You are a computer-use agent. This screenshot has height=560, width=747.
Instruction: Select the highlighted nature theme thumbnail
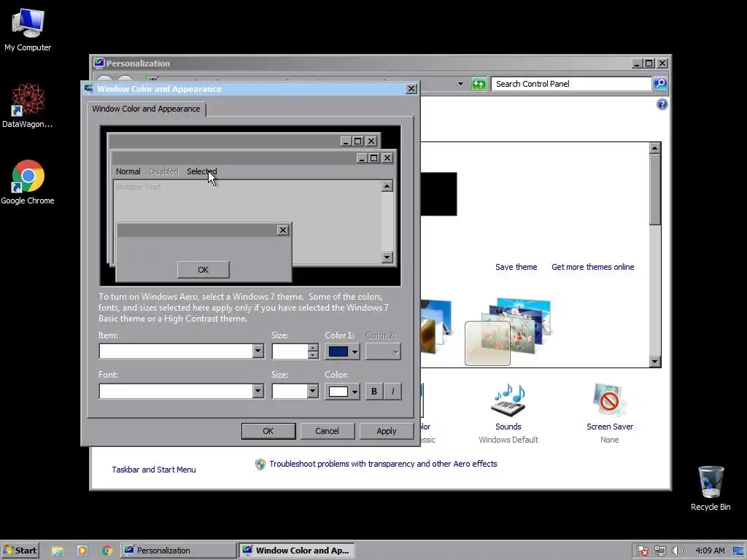(487, 343)
